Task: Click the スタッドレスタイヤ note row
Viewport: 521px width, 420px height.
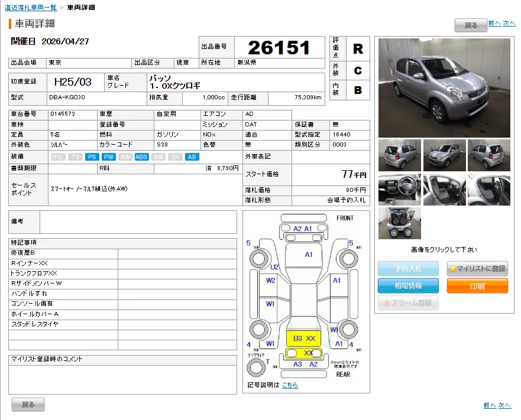Action: pyautogui.click(x=122, y=324)
